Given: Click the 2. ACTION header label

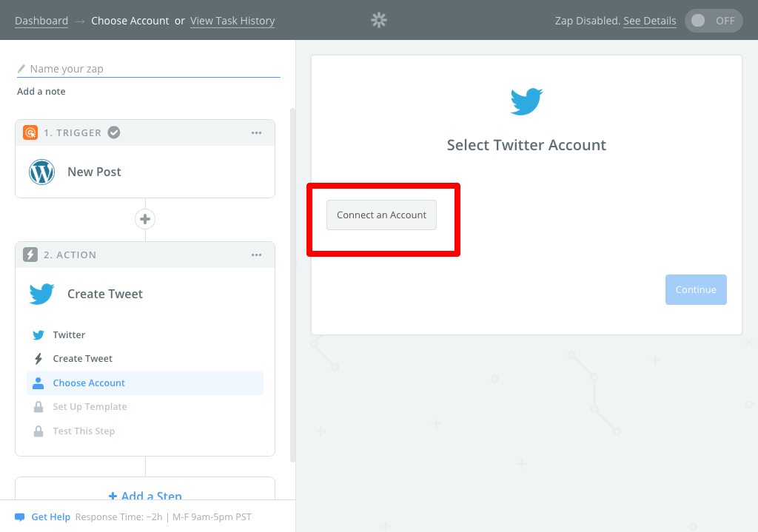Looking at the screenshot, I should (70, 255).
